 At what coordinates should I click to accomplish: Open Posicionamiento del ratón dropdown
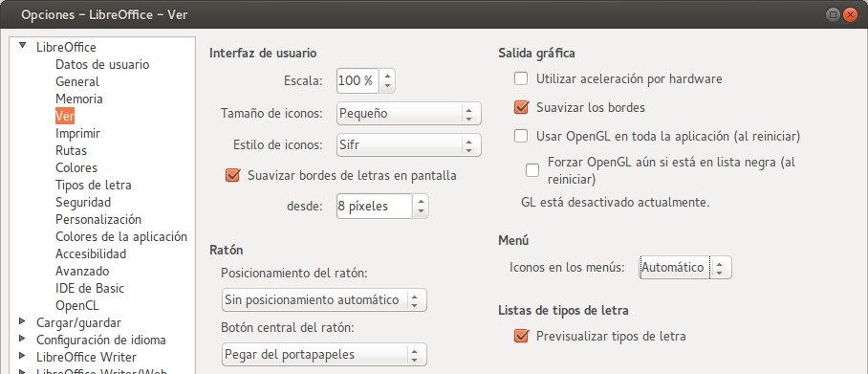tap(324, 299)
